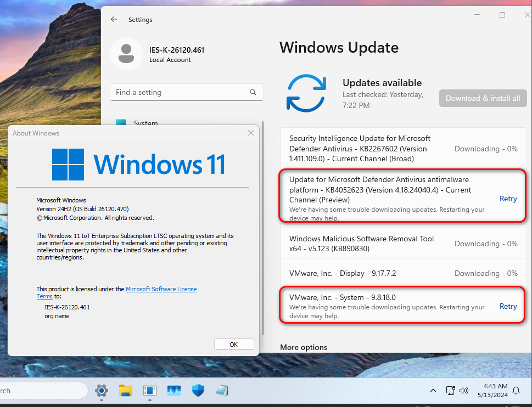This screenshot has height=407, width=532.
Task: Open the blue chart app on taskbar
Action: (x=174, y=391)
